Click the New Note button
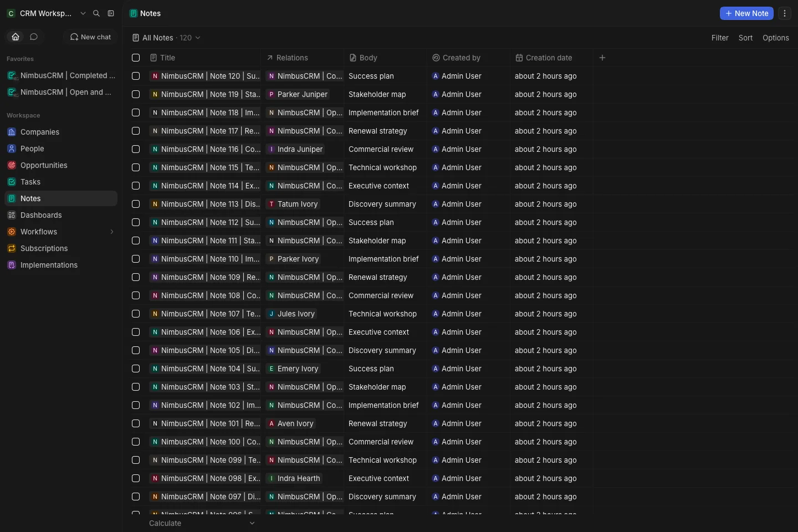The height and width of the screenshot is (532, 798). click(746, 13)
